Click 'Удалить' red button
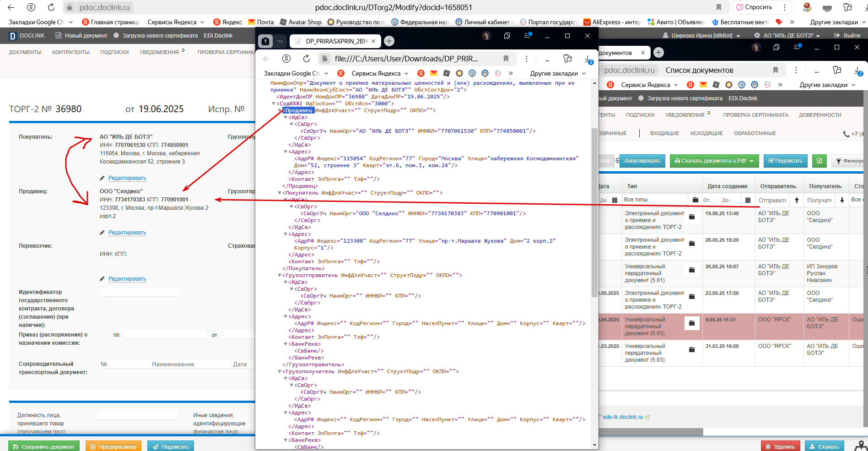 click(780, 446)
